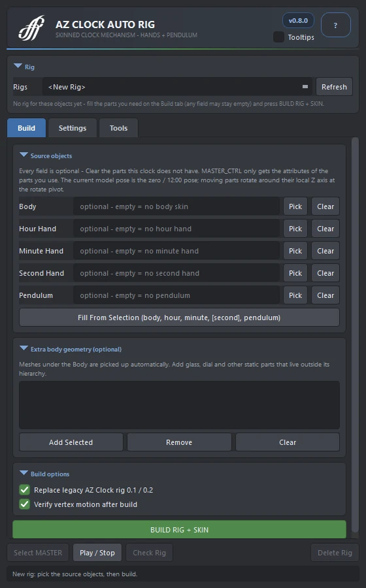Click Remove under extra geometry list

click(x=179, y=442)
